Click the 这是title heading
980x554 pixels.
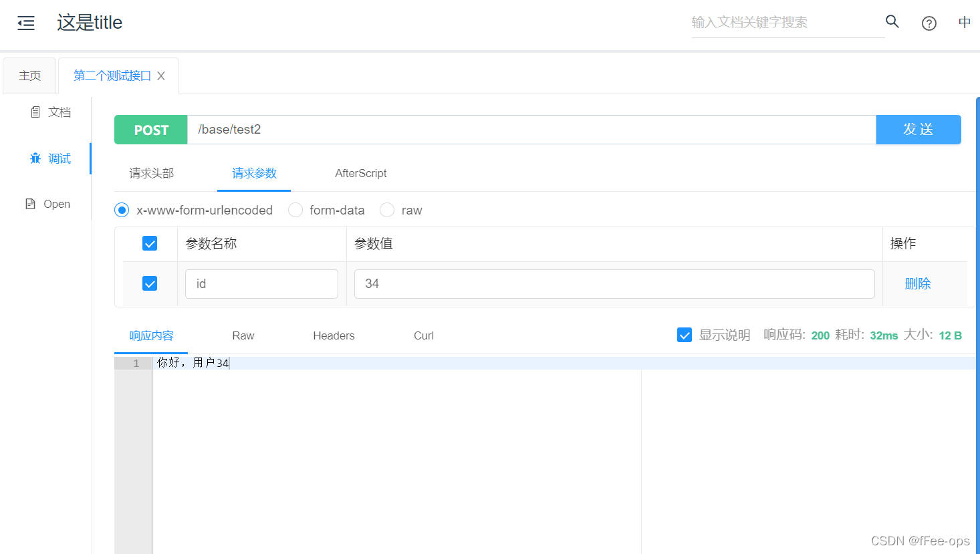coord(90,22)
